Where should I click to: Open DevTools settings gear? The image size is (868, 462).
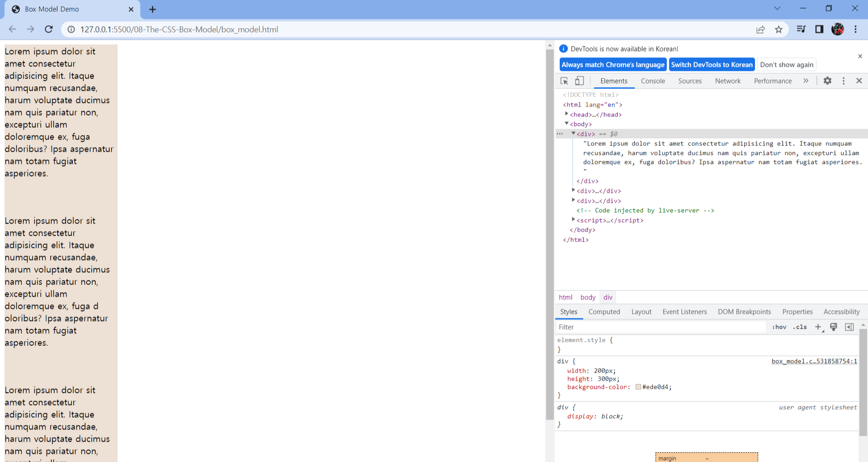pyautogui.click(x=827, y=81)
